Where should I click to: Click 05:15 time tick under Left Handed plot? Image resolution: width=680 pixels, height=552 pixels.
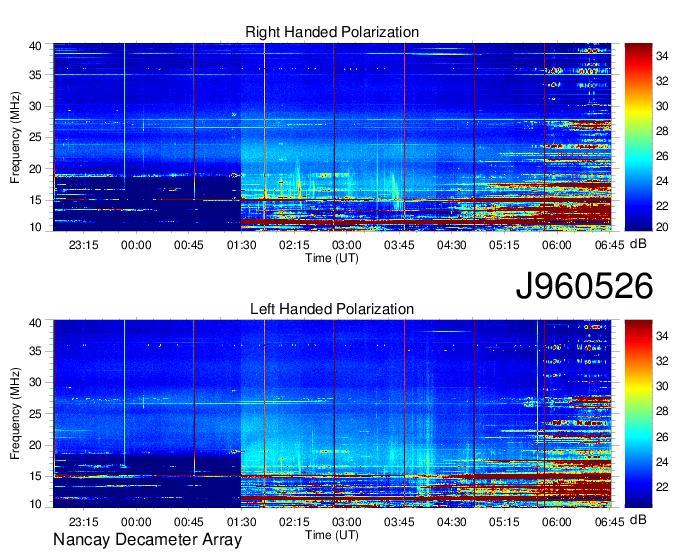(504, 522)
